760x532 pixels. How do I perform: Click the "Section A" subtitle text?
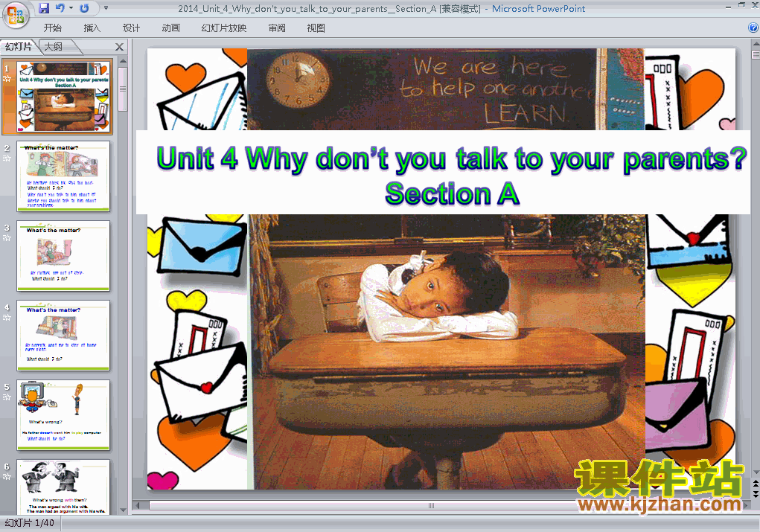point(453,193)
